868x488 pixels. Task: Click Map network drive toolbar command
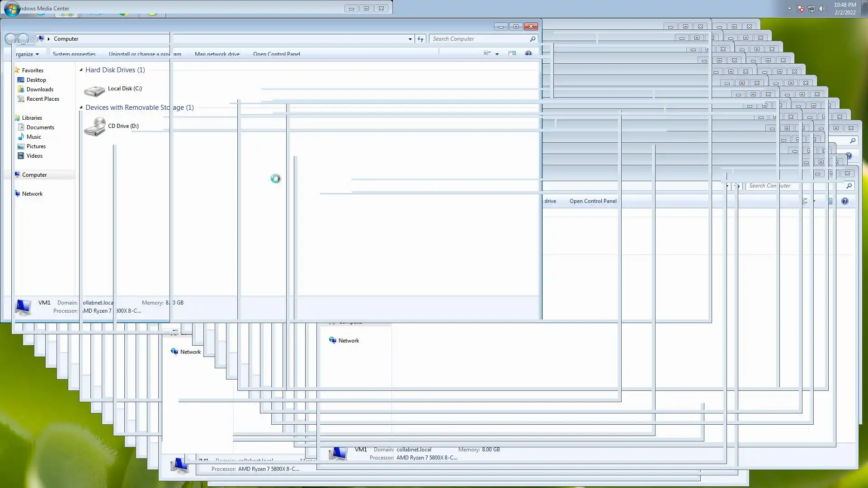tap(217, 54)
